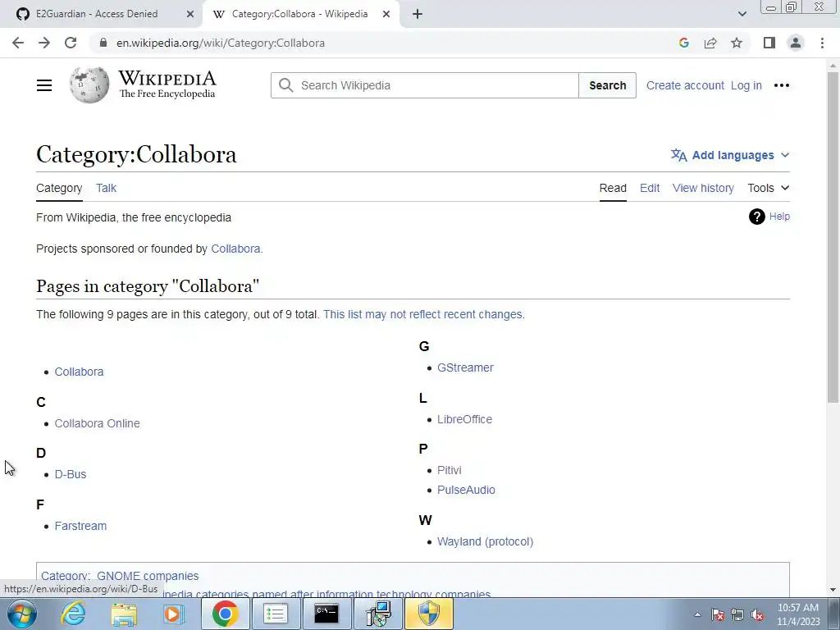Screen dimensions: 840x630
Task: Open 'This list may not reflect recent changes' link
Action: click(x=424, y=314)
